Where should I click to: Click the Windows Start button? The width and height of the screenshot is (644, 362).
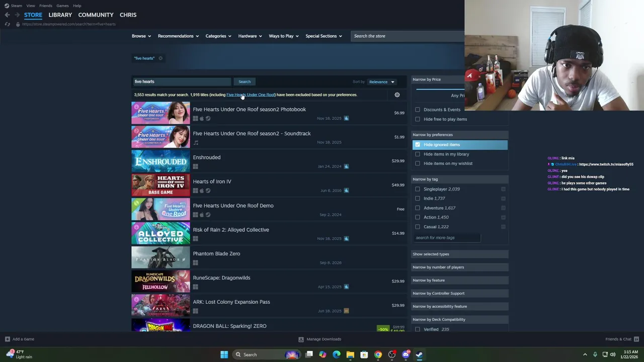click(224, 354)
